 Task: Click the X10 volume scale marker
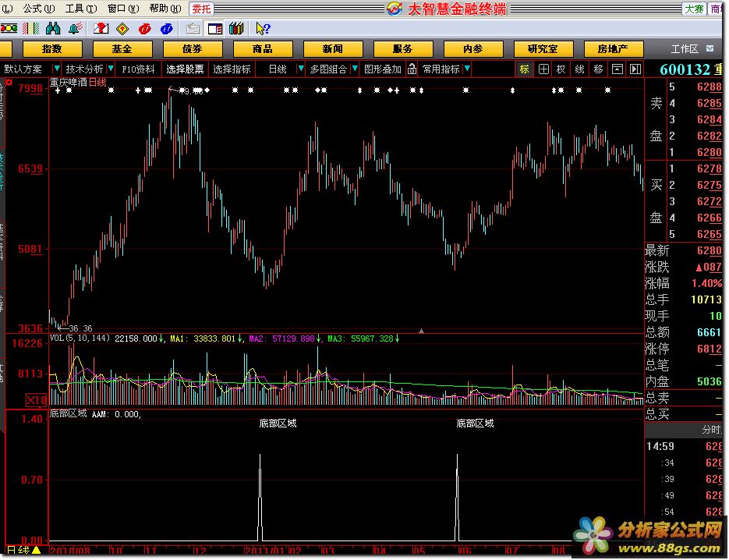[x=37, y=399]
